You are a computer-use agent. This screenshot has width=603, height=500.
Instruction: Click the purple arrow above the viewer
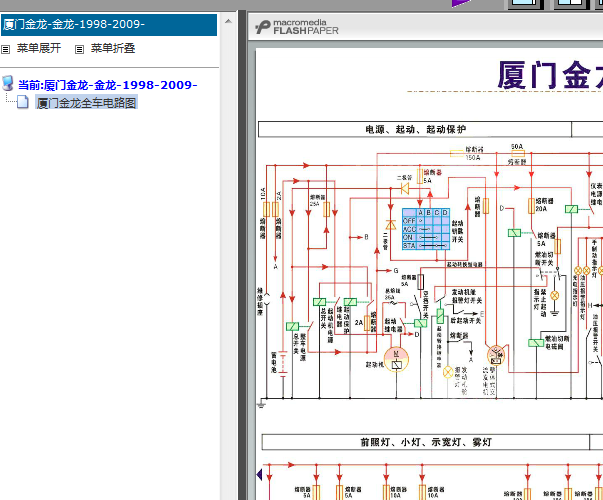461,3
